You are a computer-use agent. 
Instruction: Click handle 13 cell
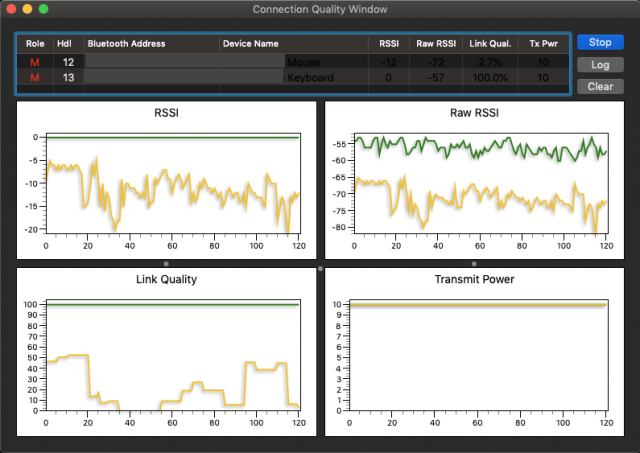pos(68,77)
